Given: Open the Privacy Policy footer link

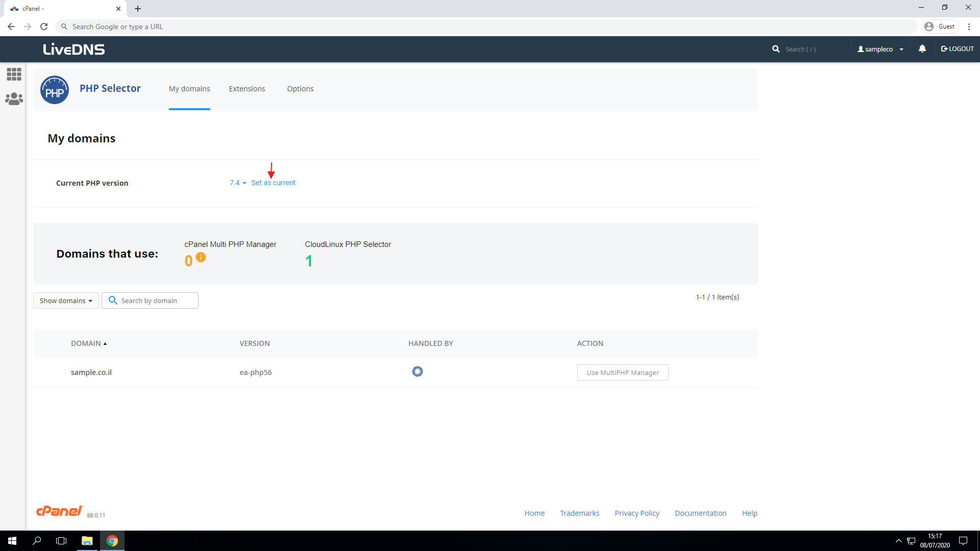Looking at the screenshot, I should tap(637, 513).
